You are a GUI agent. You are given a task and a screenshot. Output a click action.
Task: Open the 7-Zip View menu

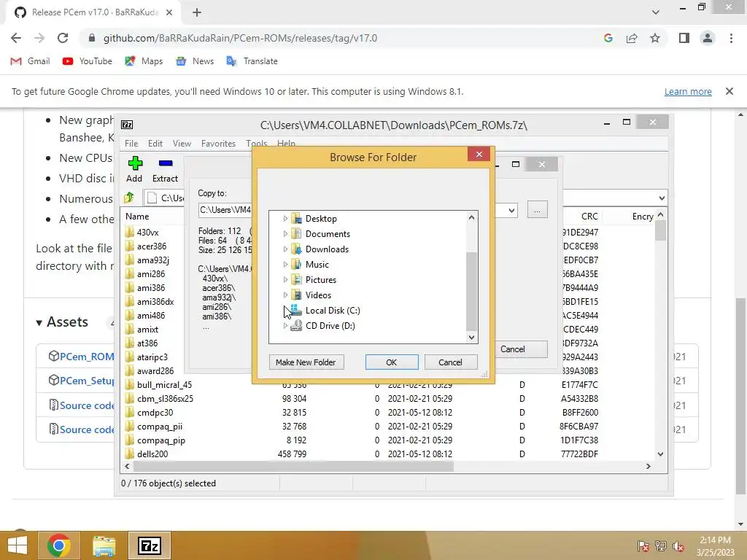pyautogui.click(x=182, y=144)
